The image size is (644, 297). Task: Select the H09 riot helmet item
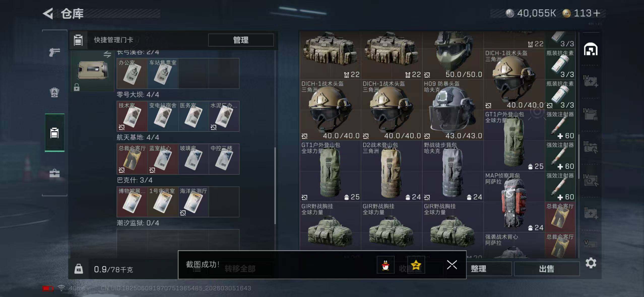pyautogui.click(x=453, y=110)
